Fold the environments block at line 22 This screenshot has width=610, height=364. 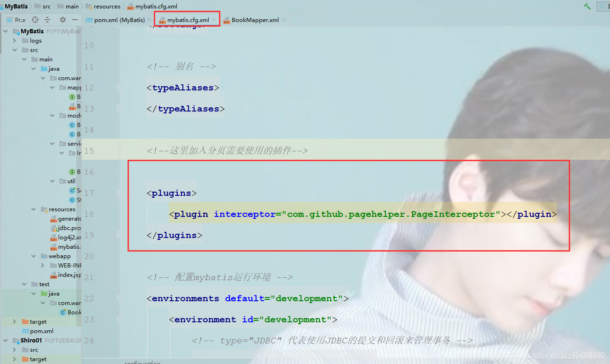(120, 298)
